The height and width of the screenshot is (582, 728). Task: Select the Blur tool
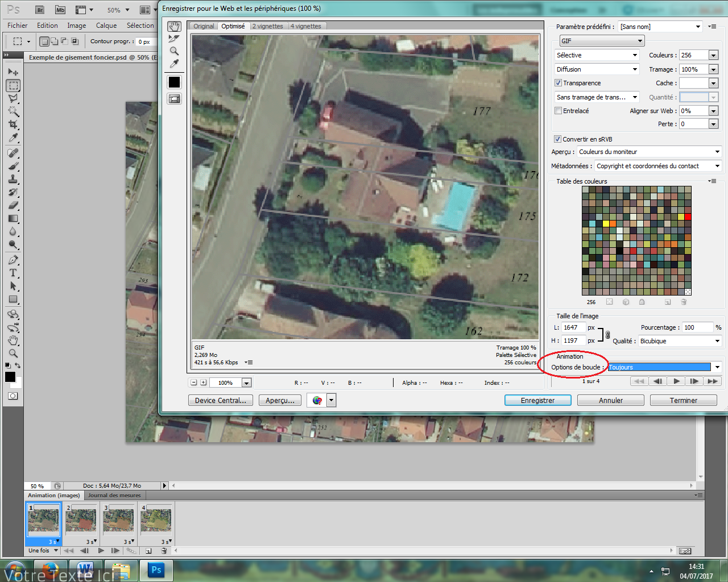tap(13, 231)
